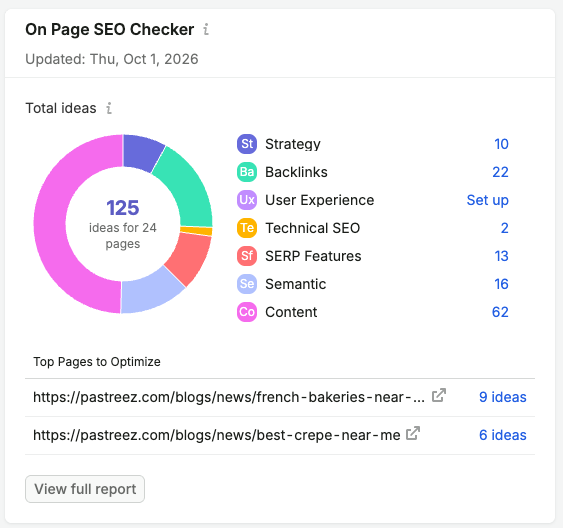Open the Semantic ideas count 16
The width and height of the screenshot is (563, 528).
501,284
